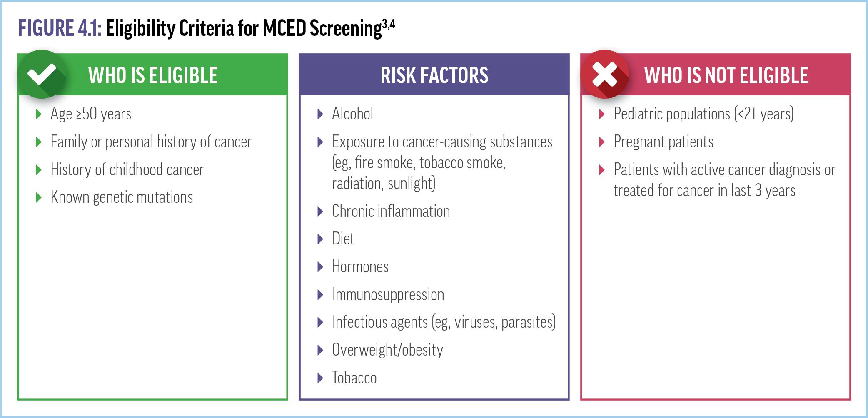Select the RISK FACTORS header
This screenshot has width=868, height=418.
tap(434, 75)
